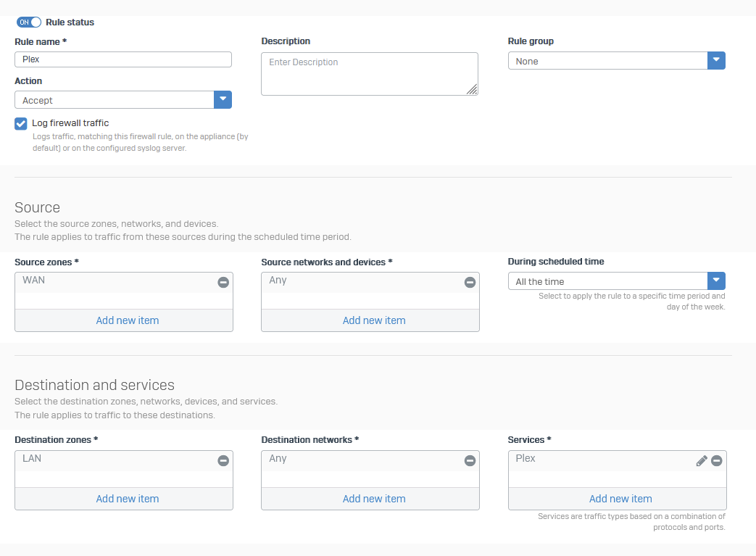The height and width of the screenshot is (556, 756).
Task: Select Any entry in Source networks and devices
Action: (x=370, y=283)
